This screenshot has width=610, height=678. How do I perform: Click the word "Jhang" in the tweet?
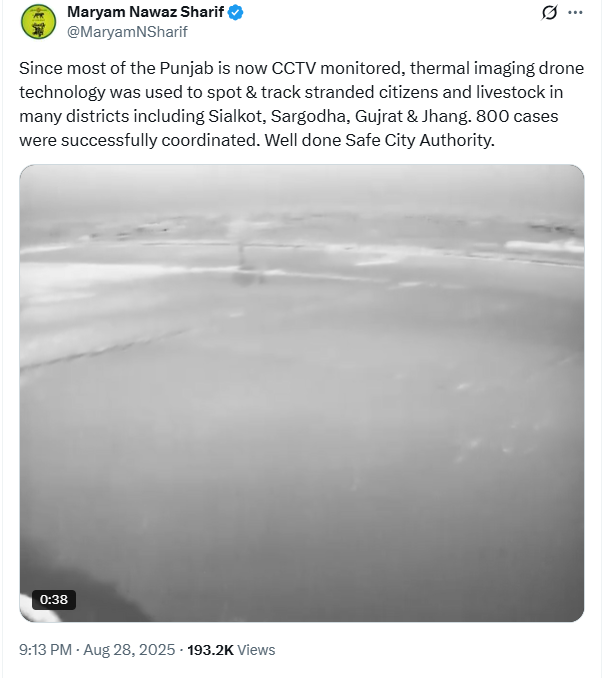coord(445,116)
